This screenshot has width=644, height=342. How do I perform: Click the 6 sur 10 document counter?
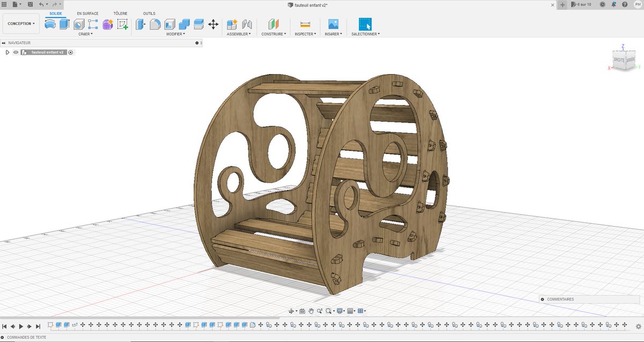click(582, 4)
